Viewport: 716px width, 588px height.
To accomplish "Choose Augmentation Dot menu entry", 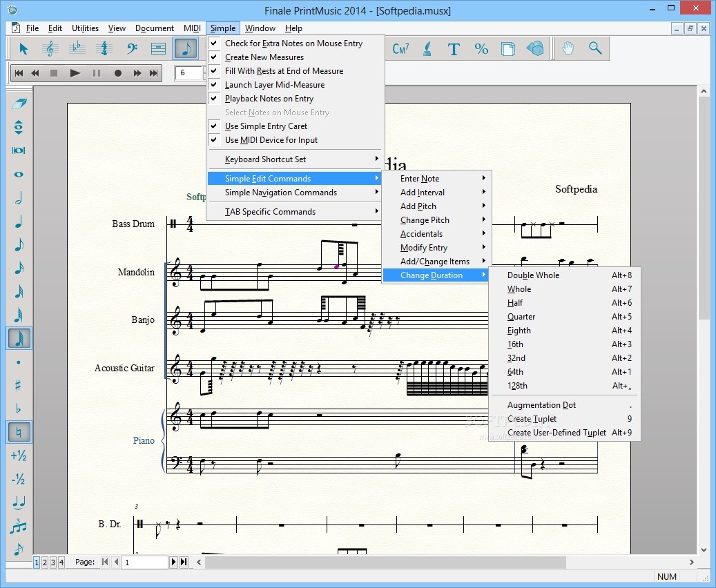I will [x=564, y=405].
